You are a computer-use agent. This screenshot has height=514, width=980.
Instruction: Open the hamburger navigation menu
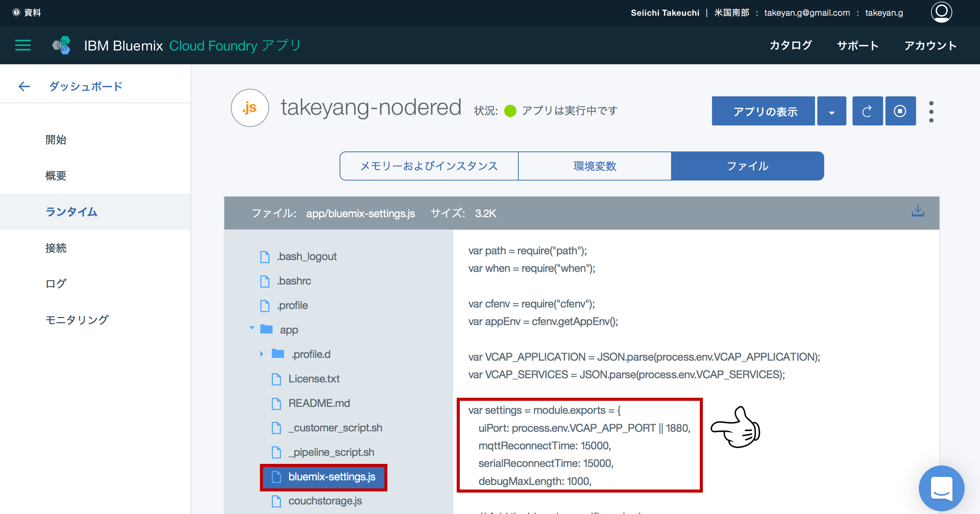23,45
